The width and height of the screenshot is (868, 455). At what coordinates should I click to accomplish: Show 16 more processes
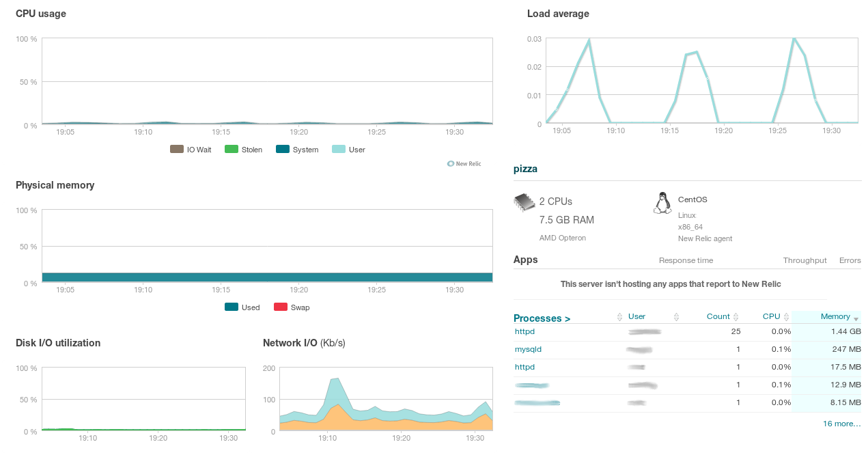click(x=842, y=424)
